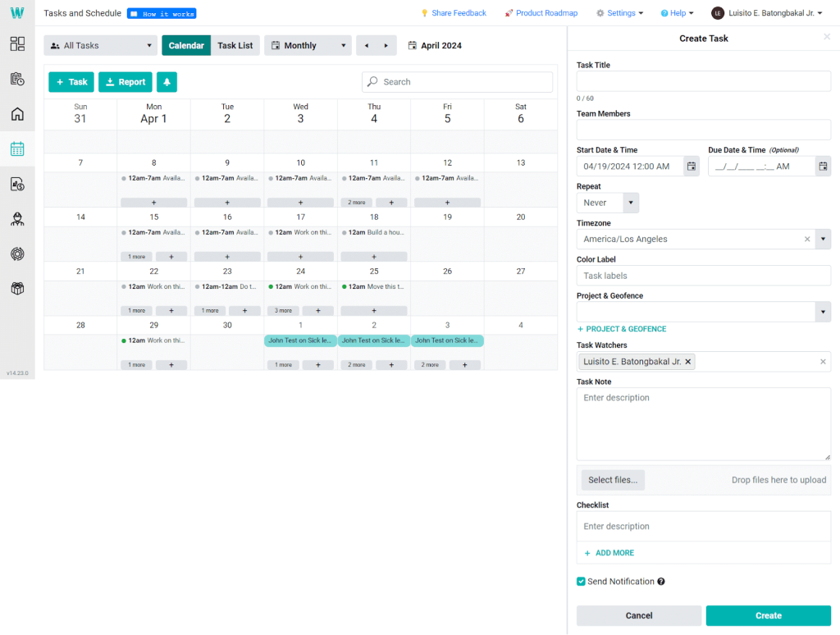Open the Settings menu
Screen dimensions: 840x635
tap(619, 13)
